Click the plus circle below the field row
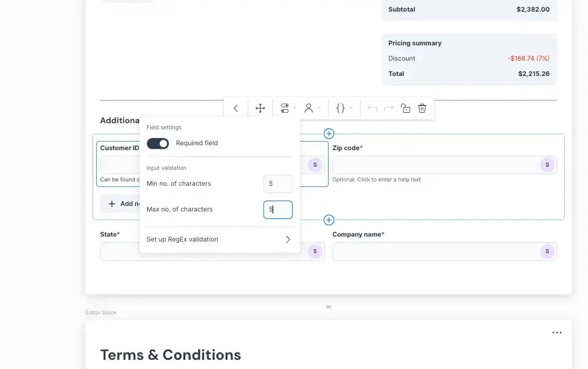The width and height of the screenshot is (588, 369). point(329,220)
